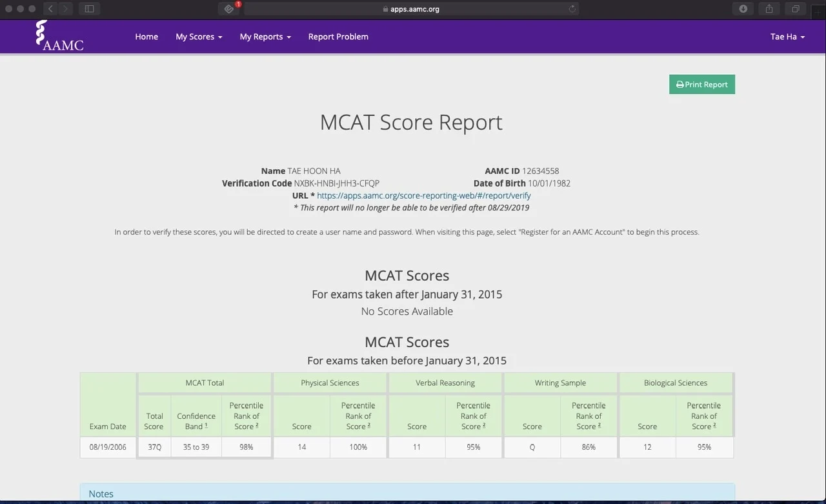Open footnote 2 in Physical Sciences percentile header
Image resolution: width=826 pixels, height=504 pixels.
pos(369,425)
